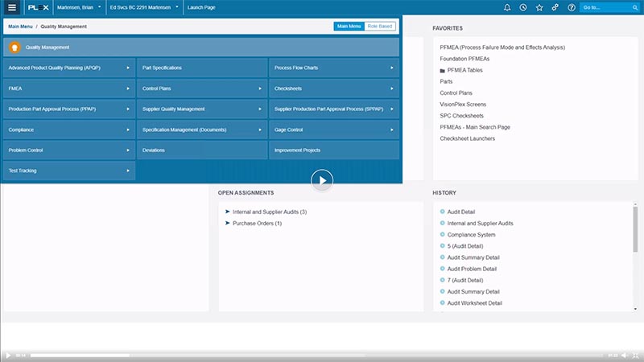Click the link chain icon in header
644x362 pixels.
tap(555, 7)
